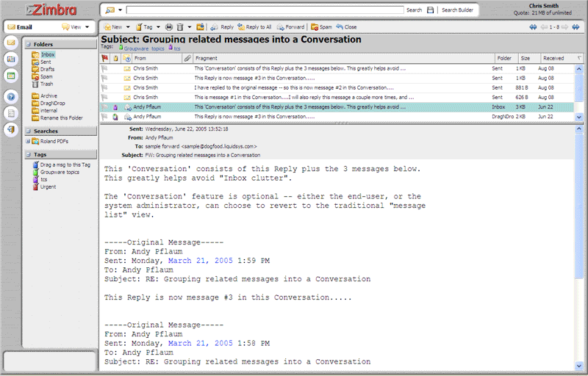
Task: Collapse the Tags section
Action: coord(28,154)
